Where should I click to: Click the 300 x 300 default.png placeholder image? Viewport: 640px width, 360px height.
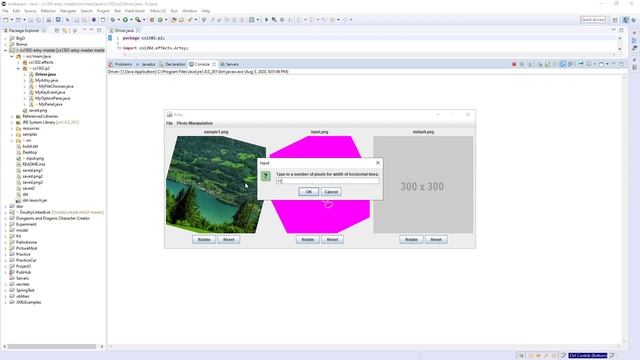(423, 184)
